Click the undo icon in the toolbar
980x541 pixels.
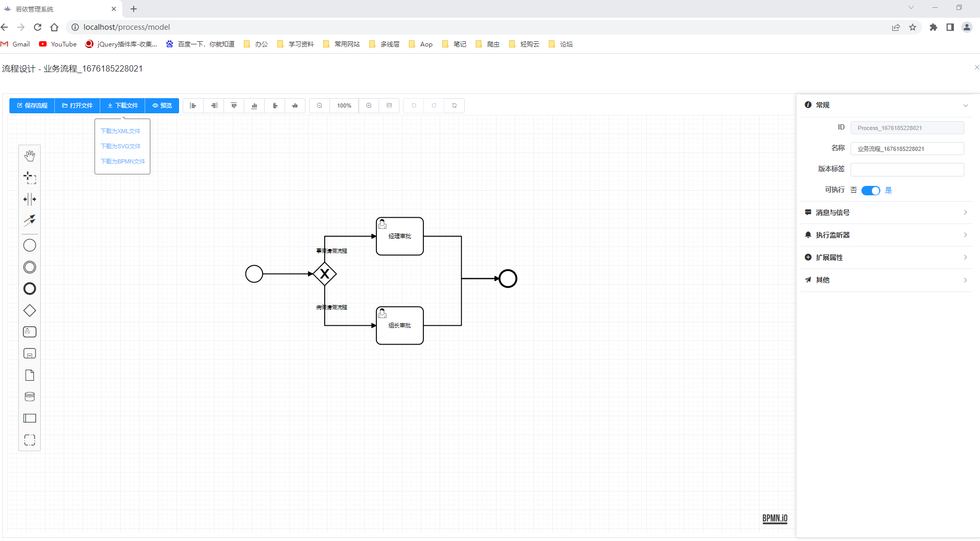(x=413, y=105)
